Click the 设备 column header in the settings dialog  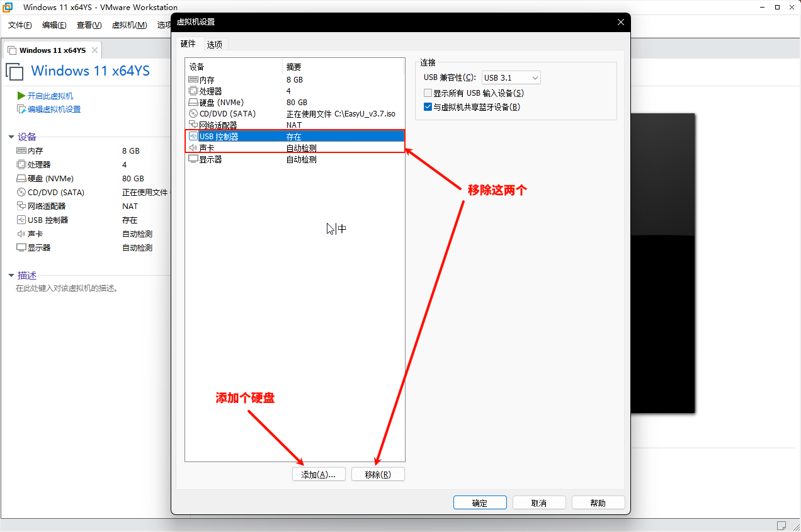coord(234,67)
